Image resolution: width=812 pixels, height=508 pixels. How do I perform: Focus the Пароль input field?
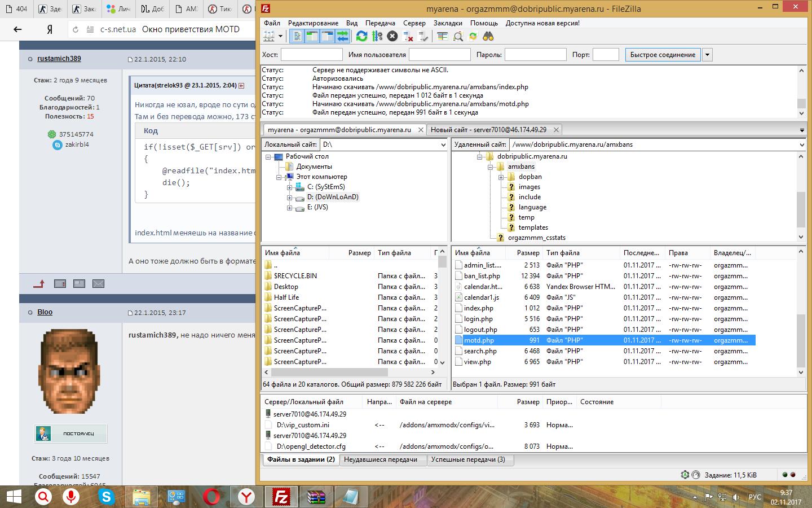pos(536,55)
